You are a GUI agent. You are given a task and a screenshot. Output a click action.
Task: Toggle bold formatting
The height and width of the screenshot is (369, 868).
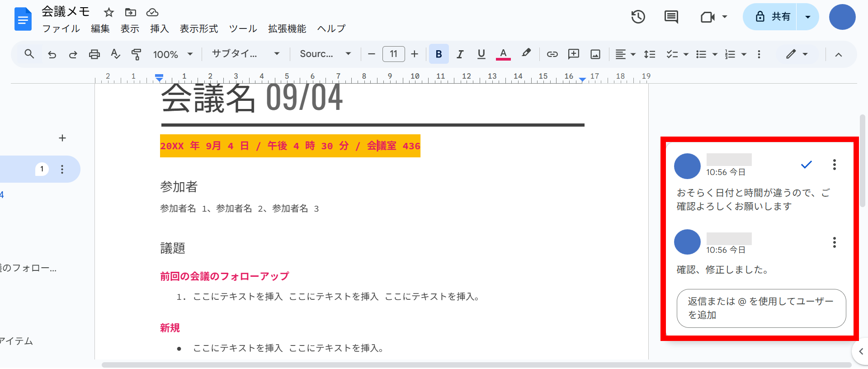pyautogui.click(x=439, y=54)
